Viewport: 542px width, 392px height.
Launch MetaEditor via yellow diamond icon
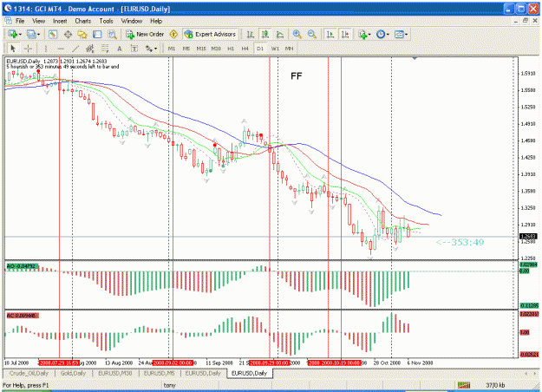(173, 34)
